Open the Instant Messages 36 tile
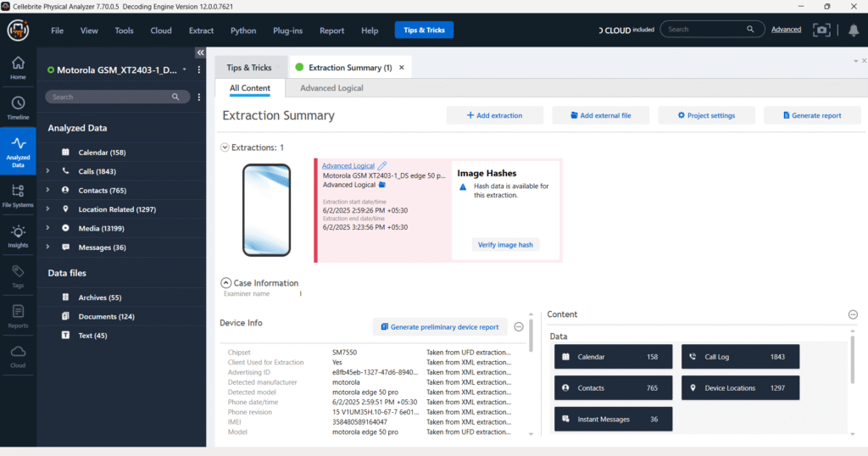This screenshot has width=868, height=456. [x=614, y=419]
